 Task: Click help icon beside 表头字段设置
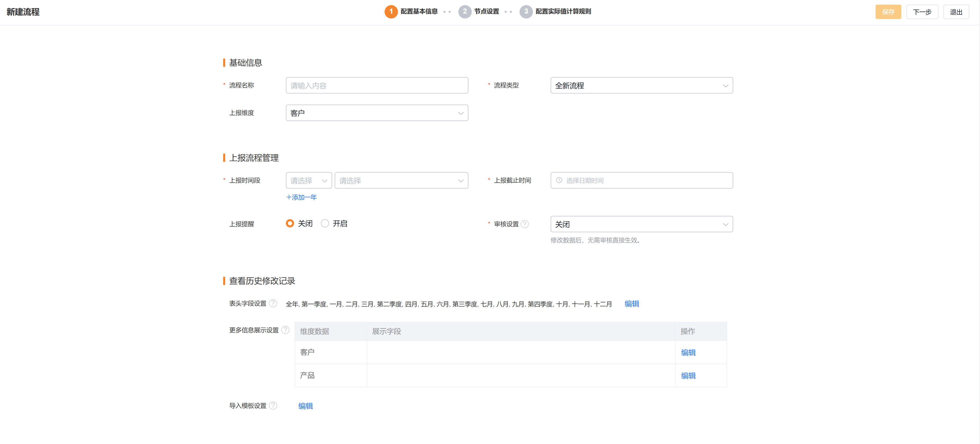click(x=273, y=303)
